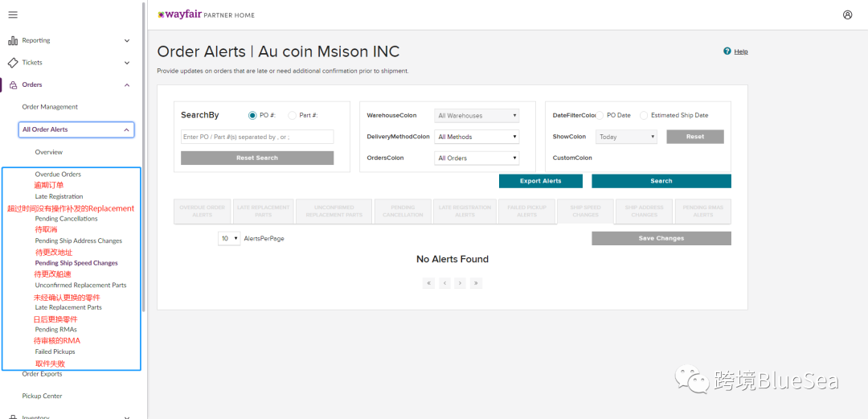Open Overdue Orders in sidebar

[x=58, y=174]
